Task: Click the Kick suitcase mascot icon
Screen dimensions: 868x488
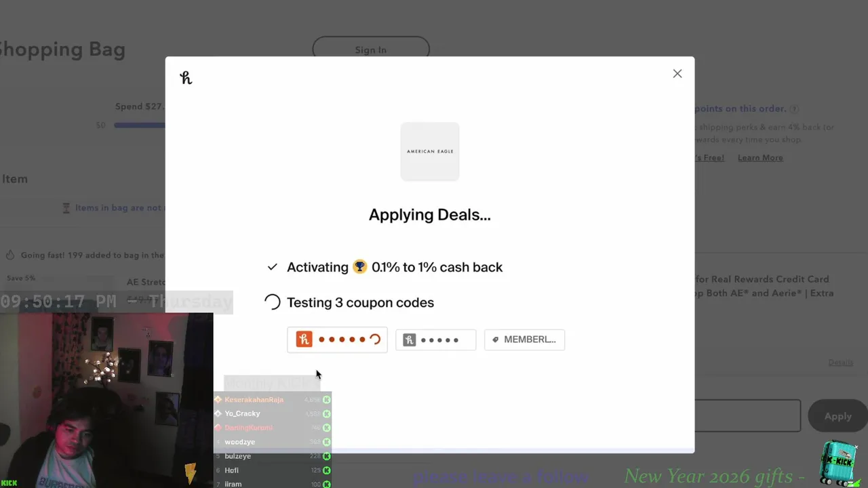Action: pos(839,463)
